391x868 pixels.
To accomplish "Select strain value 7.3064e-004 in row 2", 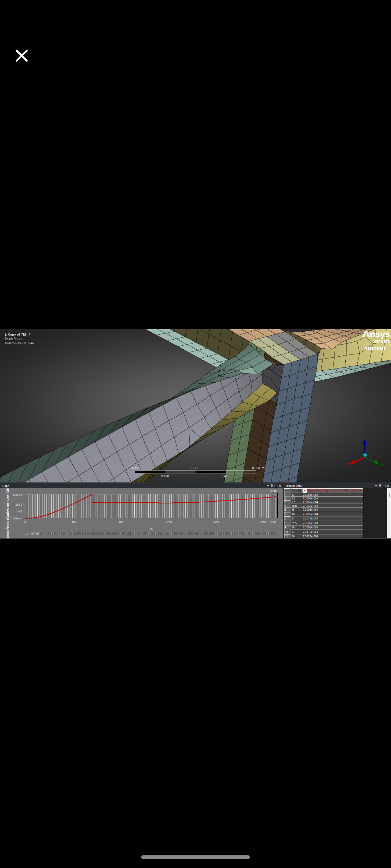I will click(x=333, y=498).
